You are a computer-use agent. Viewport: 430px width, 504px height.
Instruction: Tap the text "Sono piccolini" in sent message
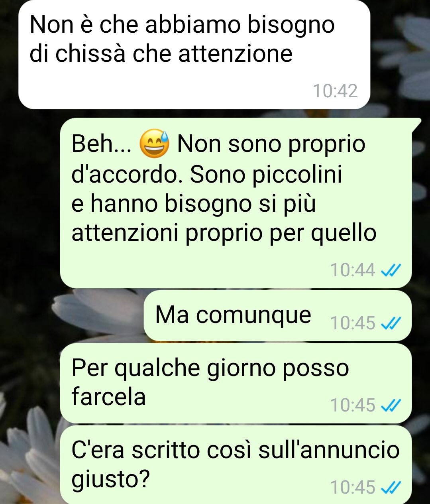[x=266, y=174]
